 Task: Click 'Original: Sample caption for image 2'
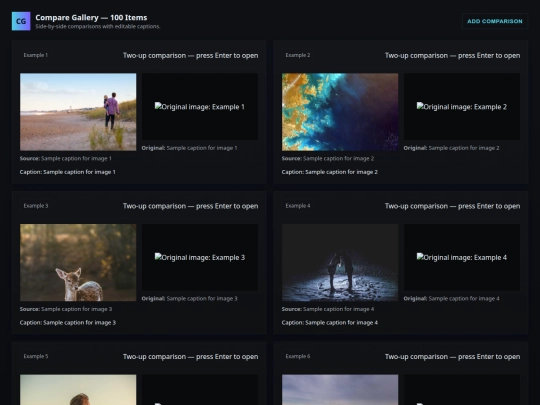click(451, 148)
